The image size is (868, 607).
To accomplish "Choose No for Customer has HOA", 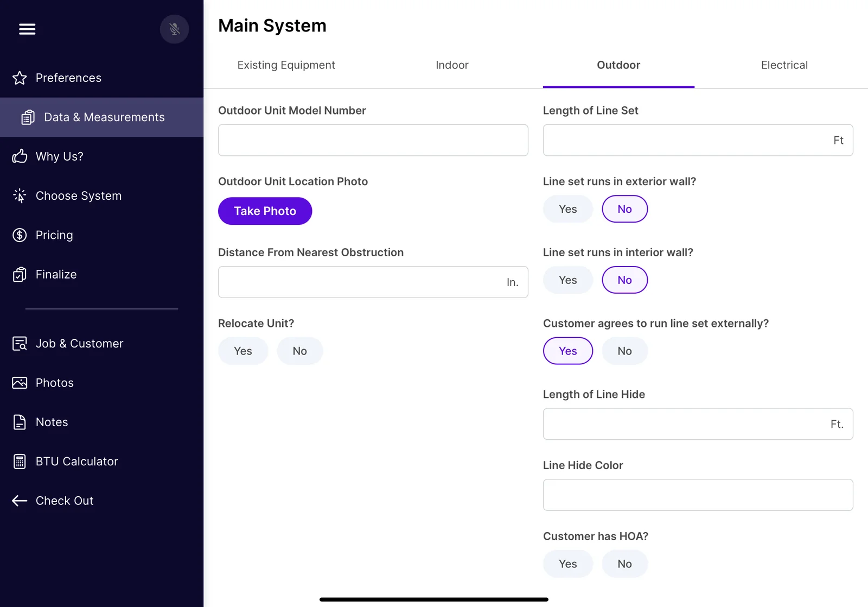I will pos(625,564).
